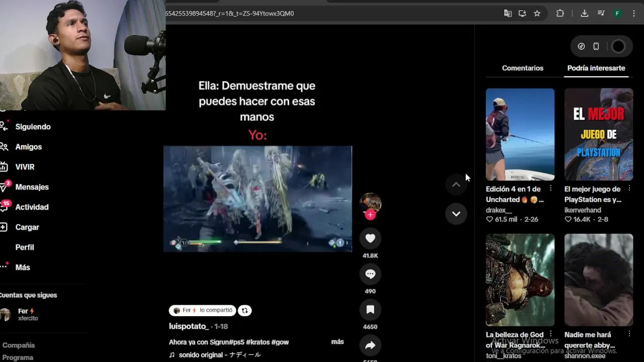Follow creator with the red plus badge
This screenshot has width=644, height=362.
click(370, 215)
